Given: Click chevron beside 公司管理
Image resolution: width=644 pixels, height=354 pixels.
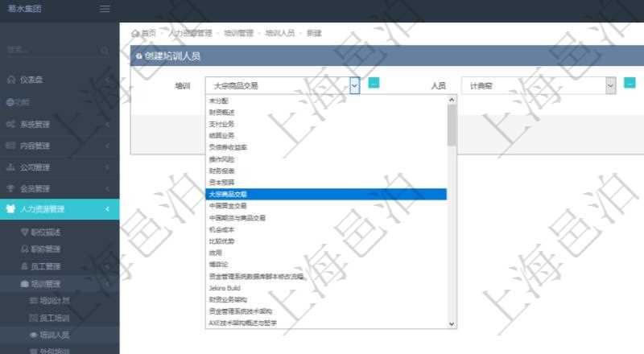Looking at the screenshot, I should click(107, 167).
